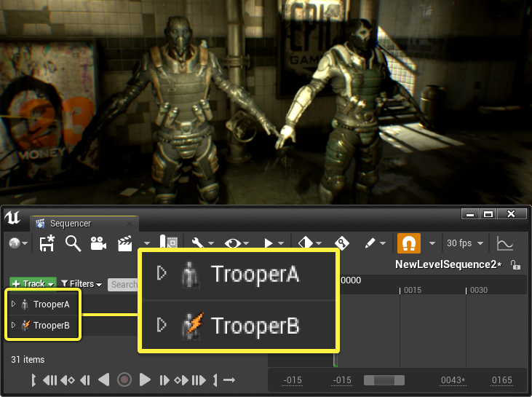Open the World globe dropdown in Sequencer toolbar
This screenshot has width=532, height=397.
click(x=18, y=243)
